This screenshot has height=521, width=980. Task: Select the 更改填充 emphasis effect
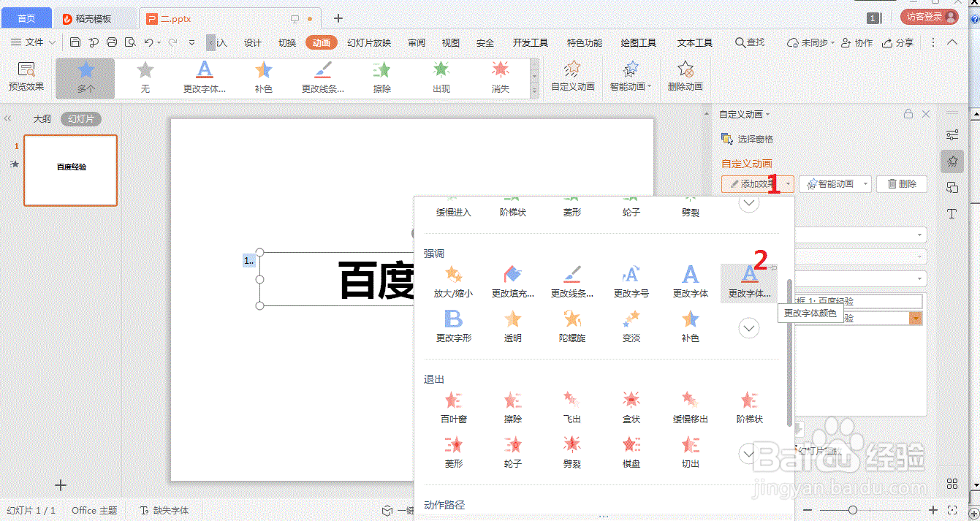[513, 282]
